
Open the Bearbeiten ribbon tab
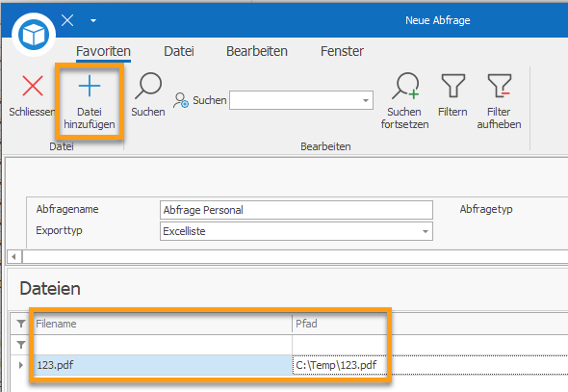click(x=257, y=51)
